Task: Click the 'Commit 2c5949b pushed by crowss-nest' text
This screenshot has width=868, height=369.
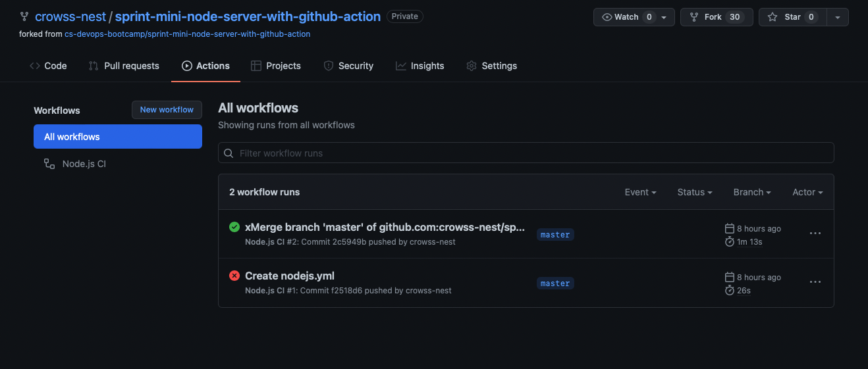Action: click(x=379, y=242)
